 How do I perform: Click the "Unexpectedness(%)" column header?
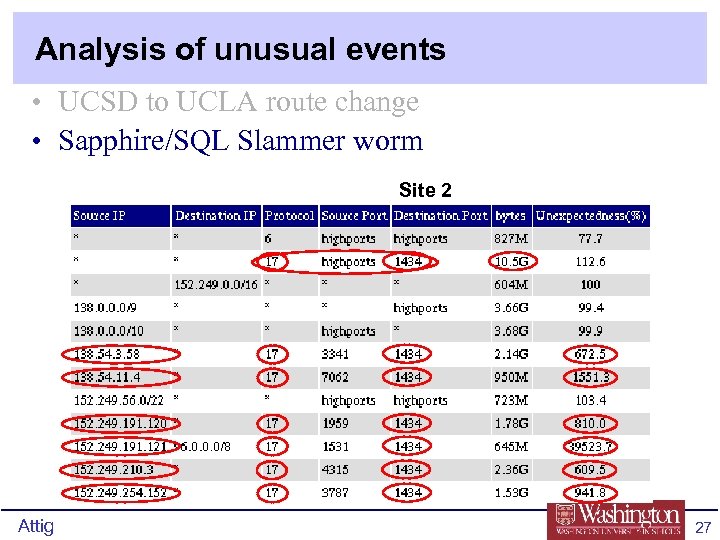591,216
